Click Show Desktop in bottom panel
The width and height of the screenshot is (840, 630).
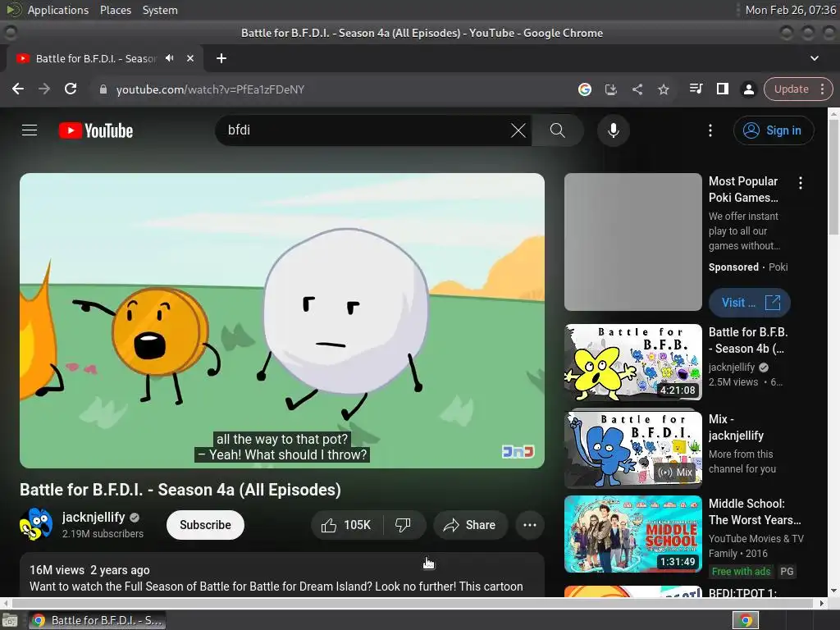pyautogui.click(x=10, y=620)
